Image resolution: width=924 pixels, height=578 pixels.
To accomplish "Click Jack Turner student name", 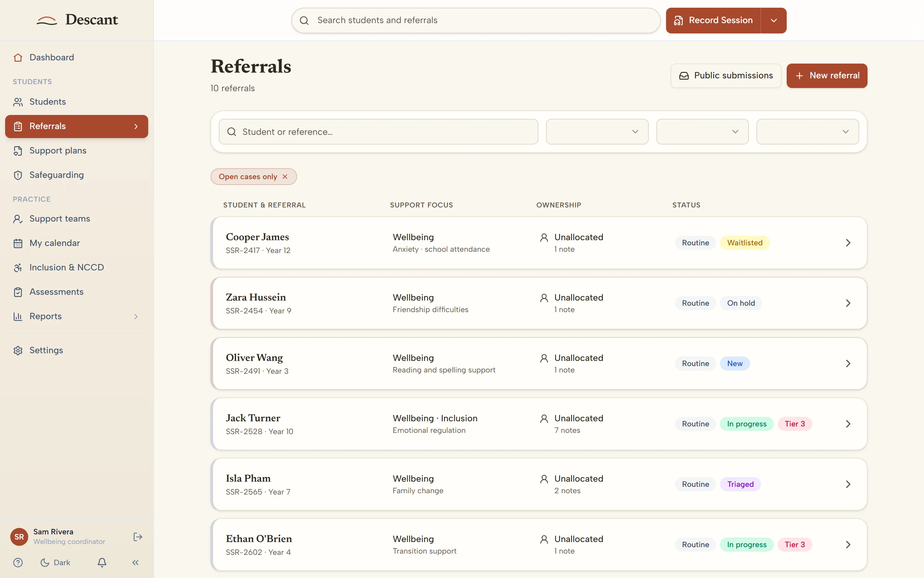I will [253, 418].
